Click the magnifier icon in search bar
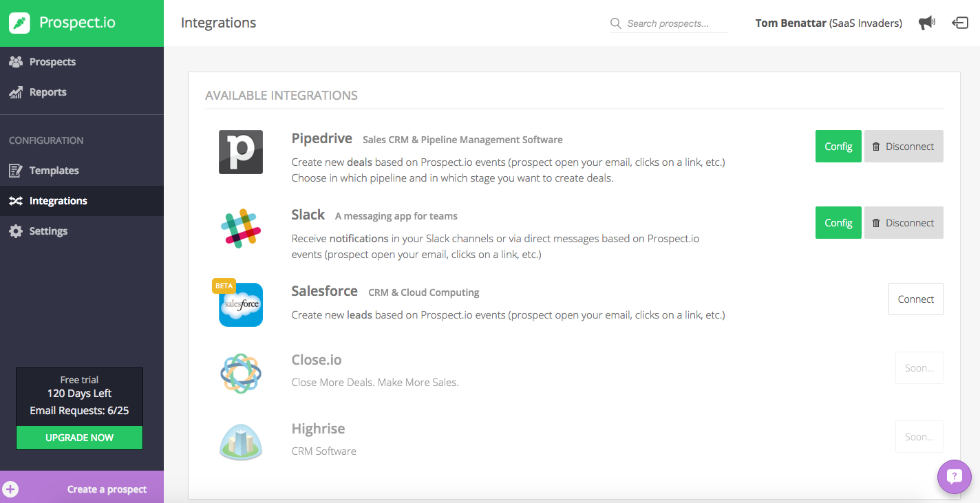The height and width of the screenshot is (503, 980). tap(616, 23)
